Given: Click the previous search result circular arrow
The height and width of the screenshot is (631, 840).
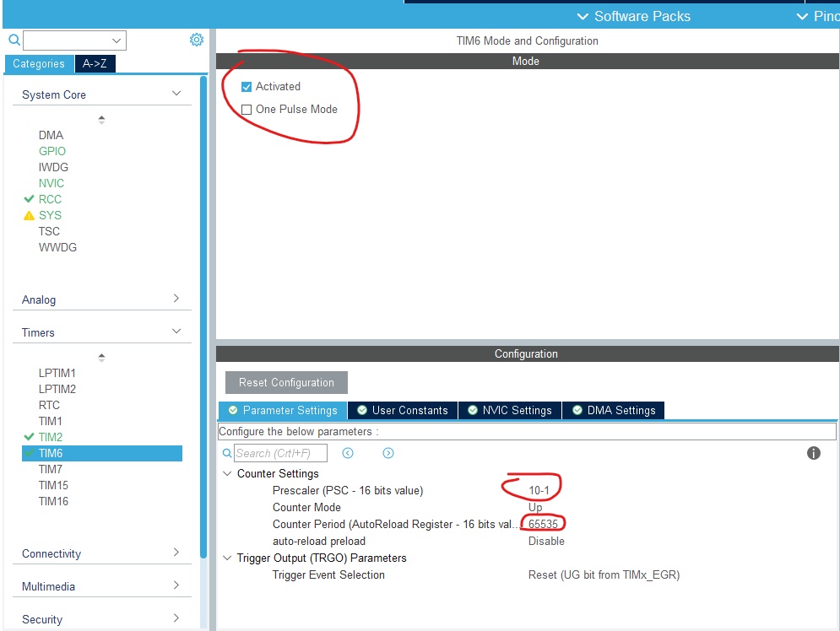Looking at the screenshot, I should click(x=348, y=453).
